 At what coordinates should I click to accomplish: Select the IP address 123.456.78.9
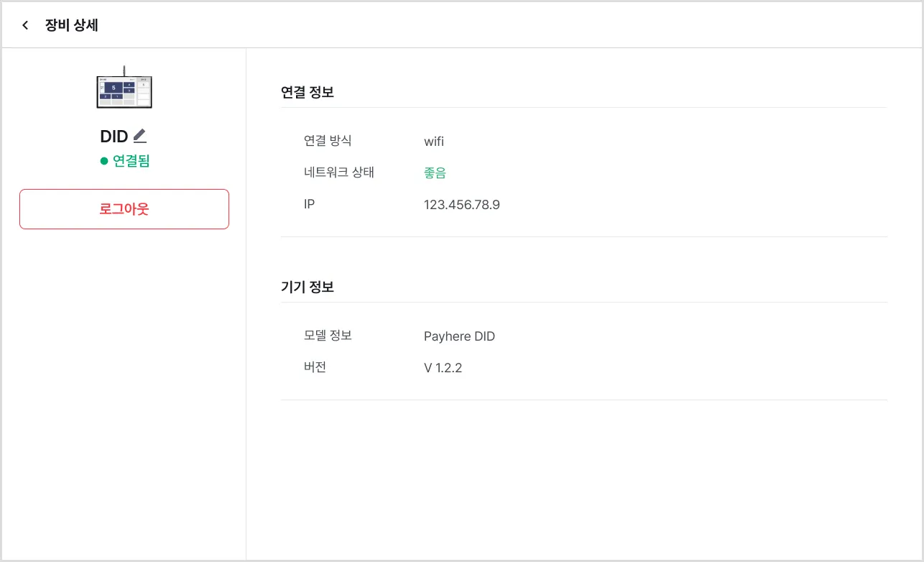pyautogui.click(x=462, y=205)
